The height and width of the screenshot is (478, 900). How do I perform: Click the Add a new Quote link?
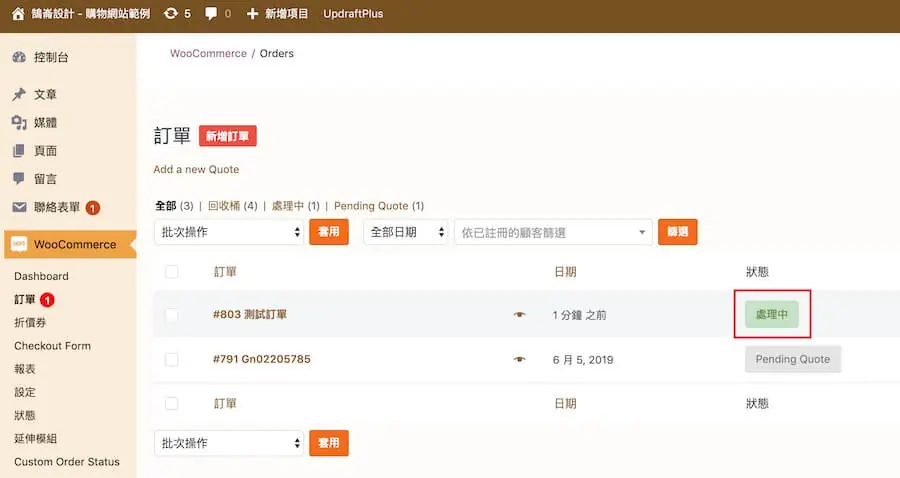click(196, 169)
